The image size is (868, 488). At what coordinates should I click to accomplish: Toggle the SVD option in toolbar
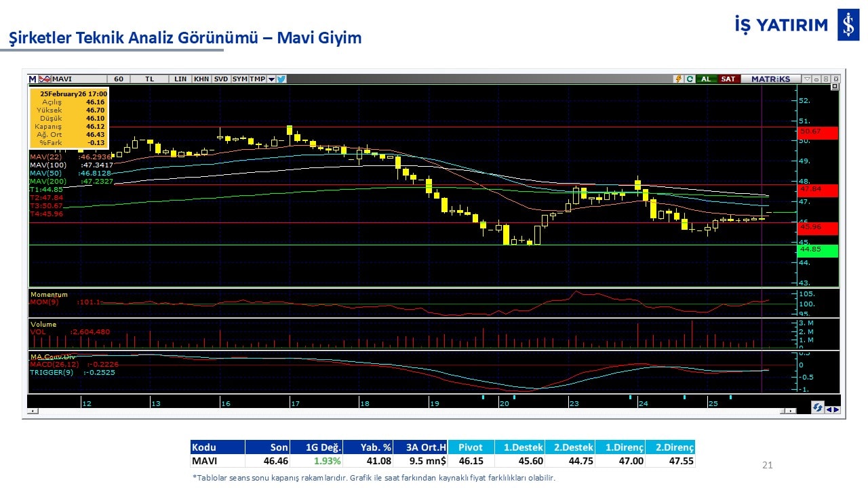[221, 79]
